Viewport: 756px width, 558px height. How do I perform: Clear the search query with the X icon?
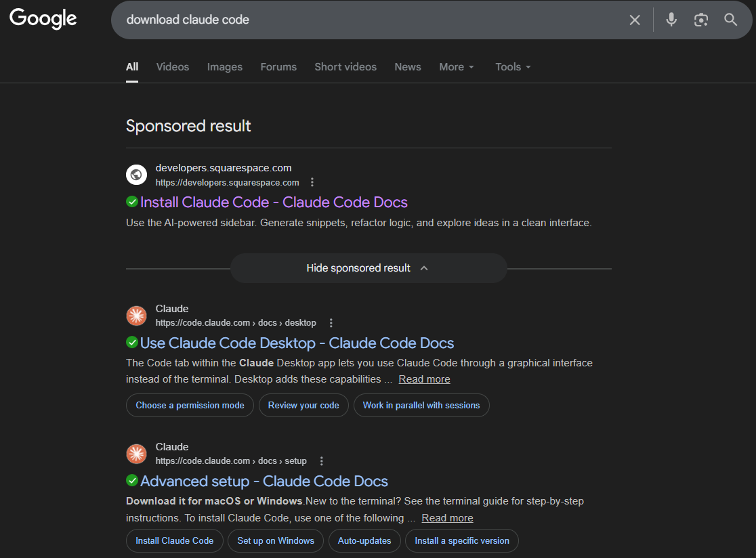pos(635,20)
